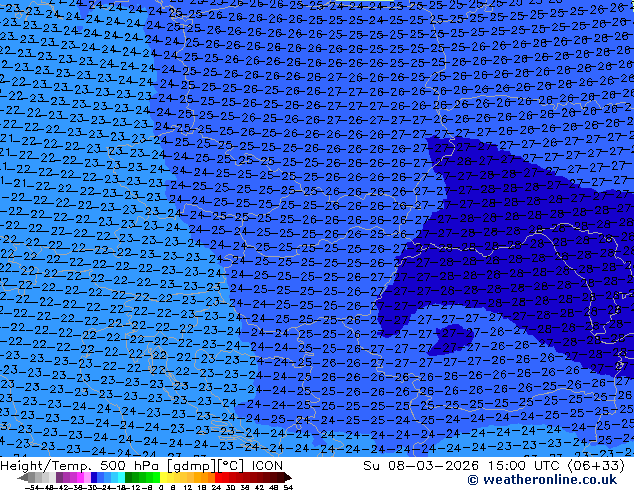Click the weatheronline.co.uk copyright link
634x490 pixels.
pyautogui.click(x=542, y=480)
